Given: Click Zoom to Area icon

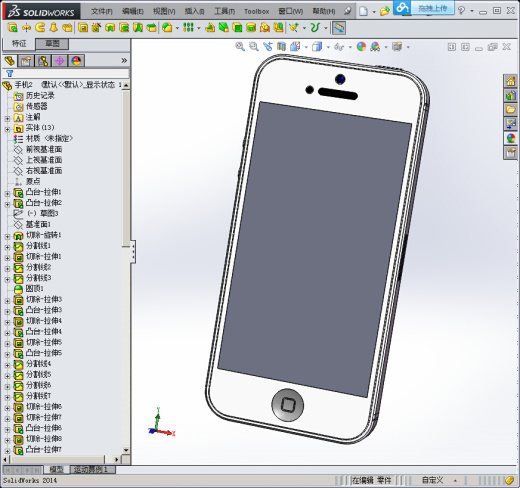Looking at the screenshot, I should pyautogui.click(x=254, y=47).
